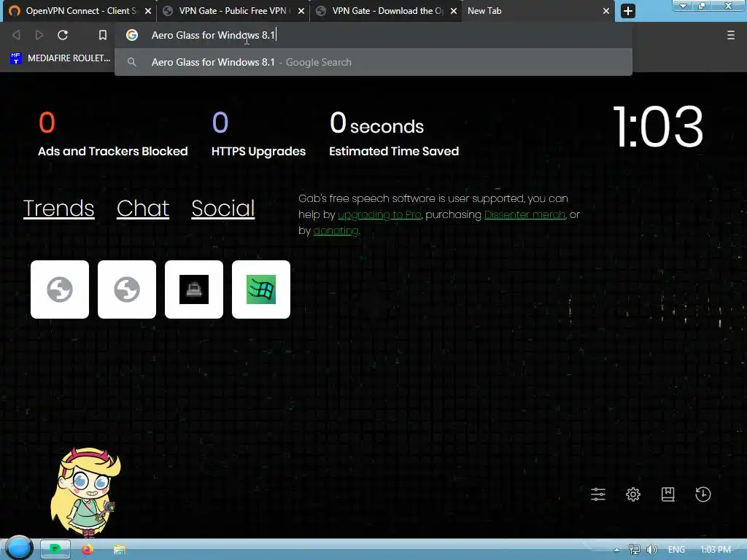
Task: Go forward using the forward arrow
Action: click(39, 35)
